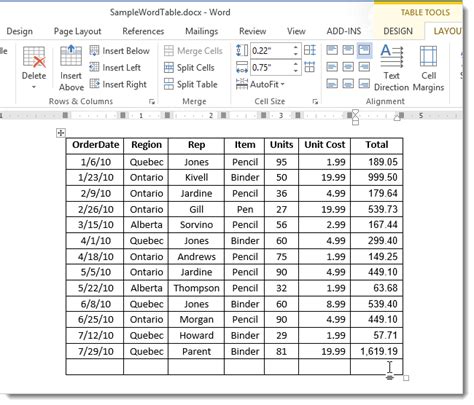Click the Parent rep cell
This screenshot has width=474, height=405.
click(196, 351)
